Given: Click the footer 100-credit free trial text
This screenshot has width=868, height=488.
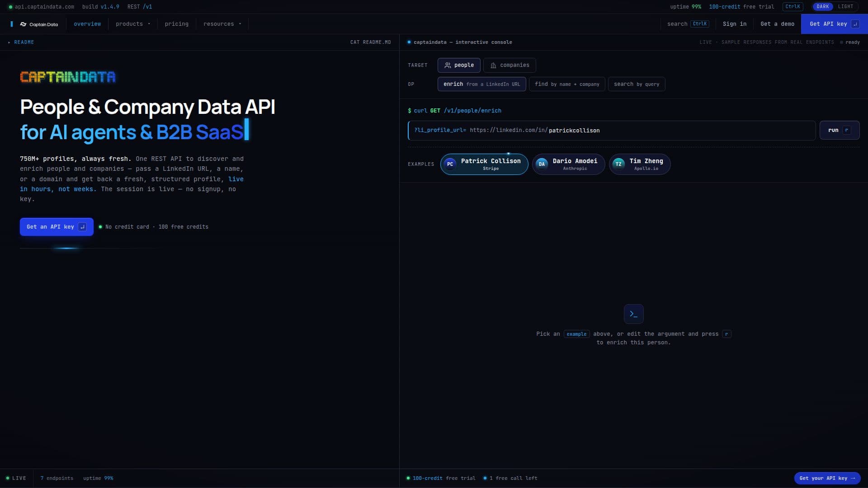Looking at the screenshot, I should tap(443, 478).
